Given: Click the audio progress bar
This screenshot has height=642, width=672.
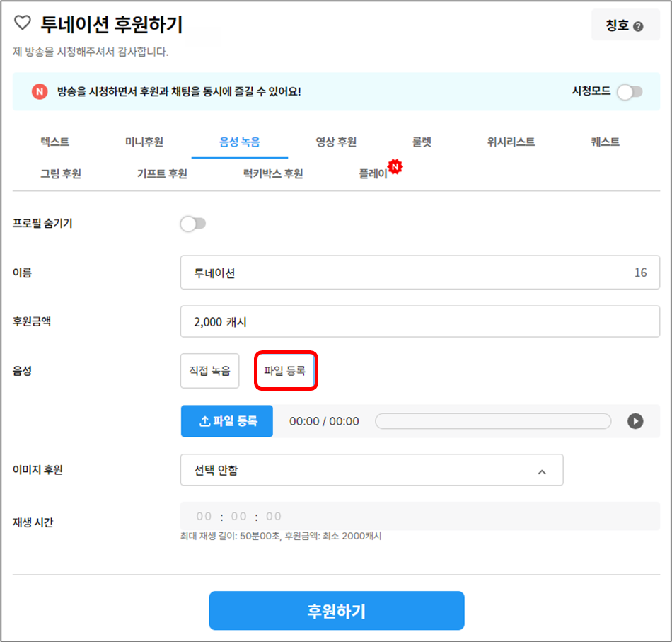Looking at the screenshot, I should coord(493,421).
